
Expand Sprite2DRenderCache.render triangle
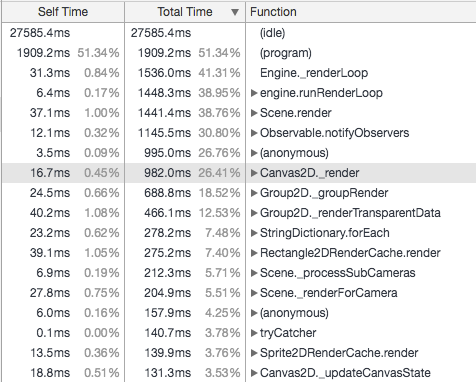point(254,353)
